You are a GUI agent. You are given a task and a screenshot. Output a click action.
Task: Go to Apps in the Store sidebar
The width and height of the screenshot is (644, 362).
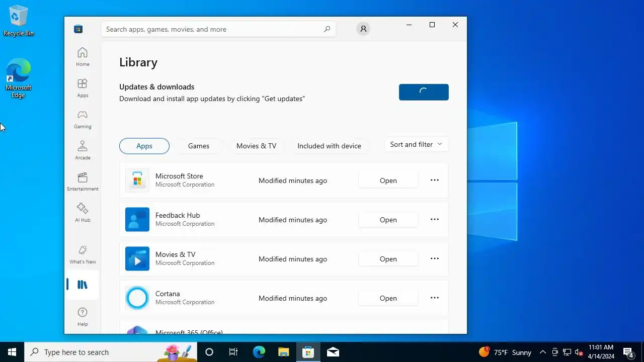coord(83,88)
